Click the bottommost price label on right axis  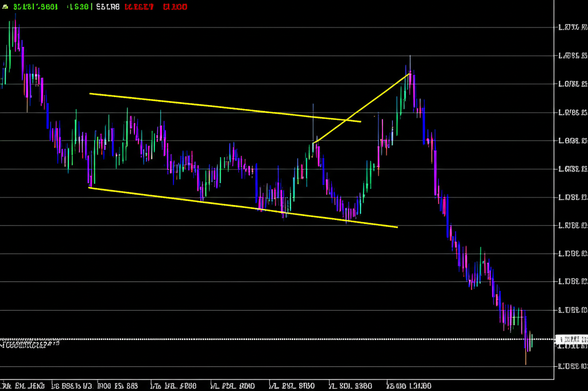pyautogui.click(x=572, y=366)
